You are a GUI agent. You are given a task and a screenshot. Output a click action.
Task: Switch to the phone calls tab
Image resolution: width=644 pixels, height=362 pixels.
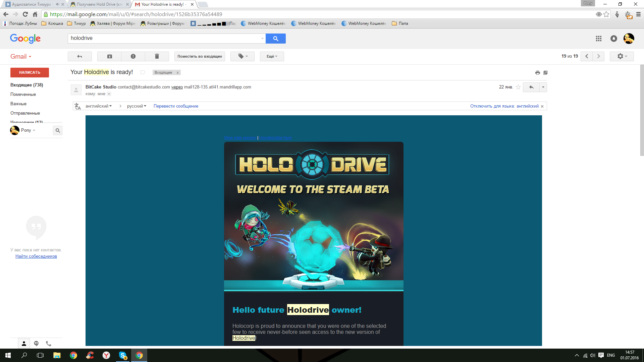[49, 344]
